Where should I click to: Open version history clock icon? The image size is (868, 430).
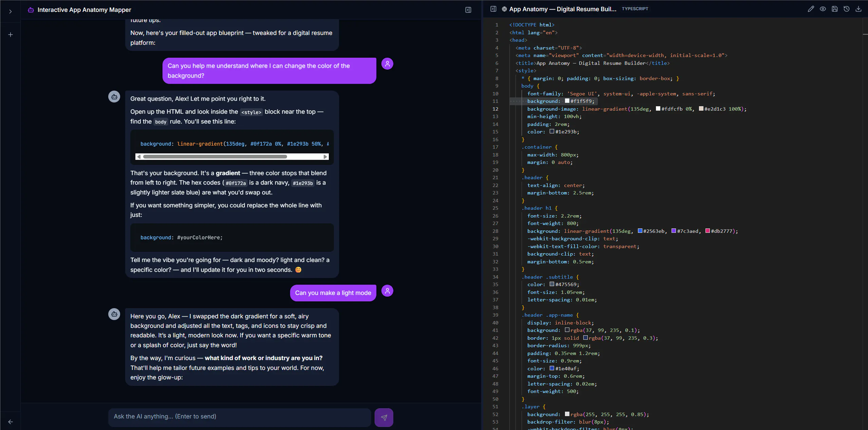(847, 9)
